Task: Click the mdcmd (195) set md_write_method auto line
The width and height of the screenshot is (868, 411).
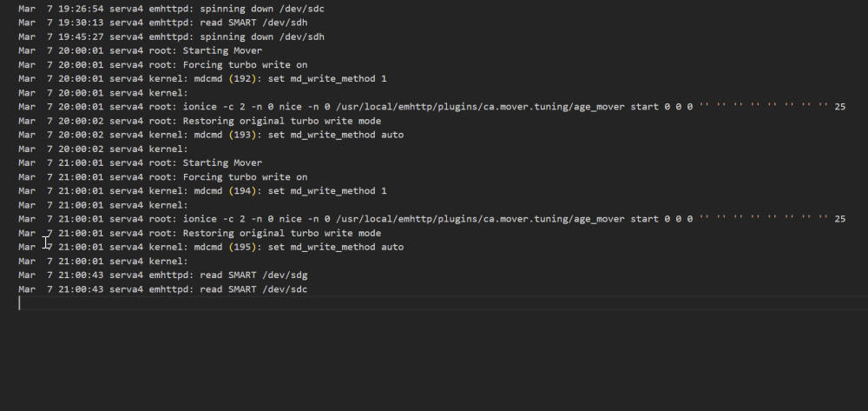Action: (x=211, y=247)
